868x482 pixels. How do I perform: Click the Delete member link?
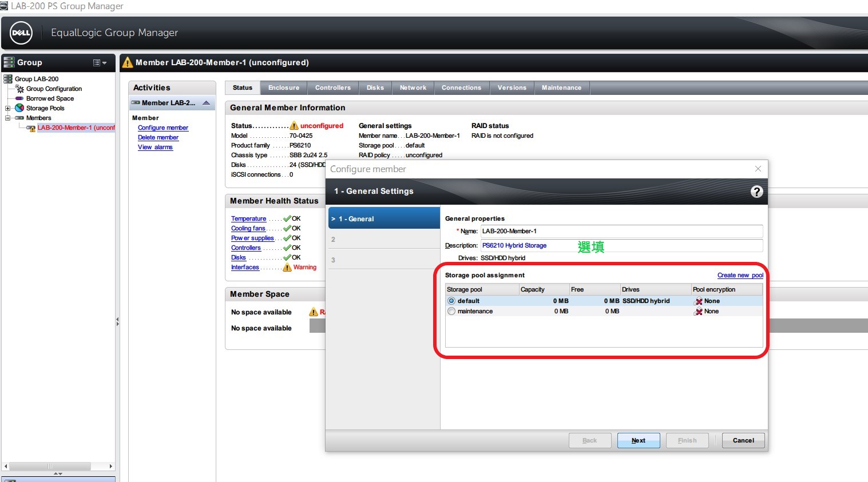tap(158, 137)
